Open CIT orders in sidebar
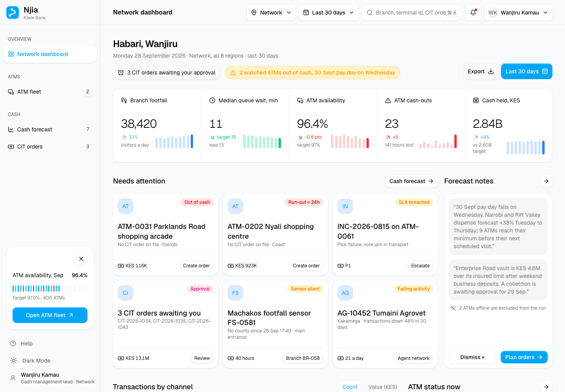Viewport: 565px width, 392px height. 50,147
